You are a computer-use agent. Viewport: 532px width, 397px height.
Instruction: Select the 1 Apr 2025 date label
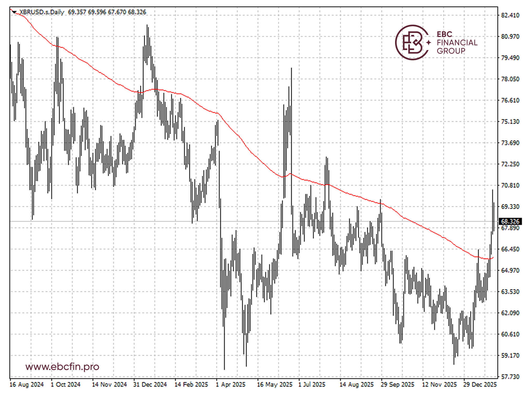tap(231, 385)
